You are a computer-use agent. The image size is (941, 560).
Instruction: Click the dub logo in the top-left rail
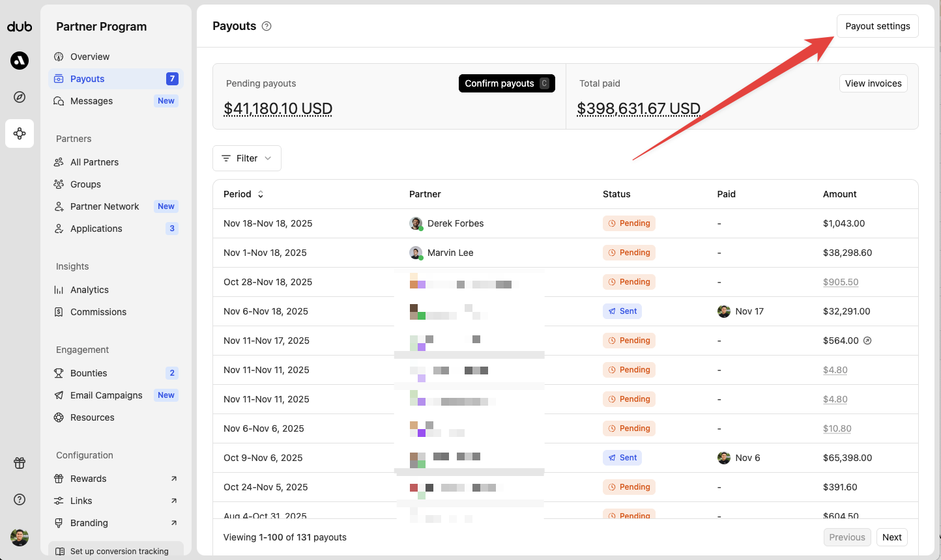20,26
